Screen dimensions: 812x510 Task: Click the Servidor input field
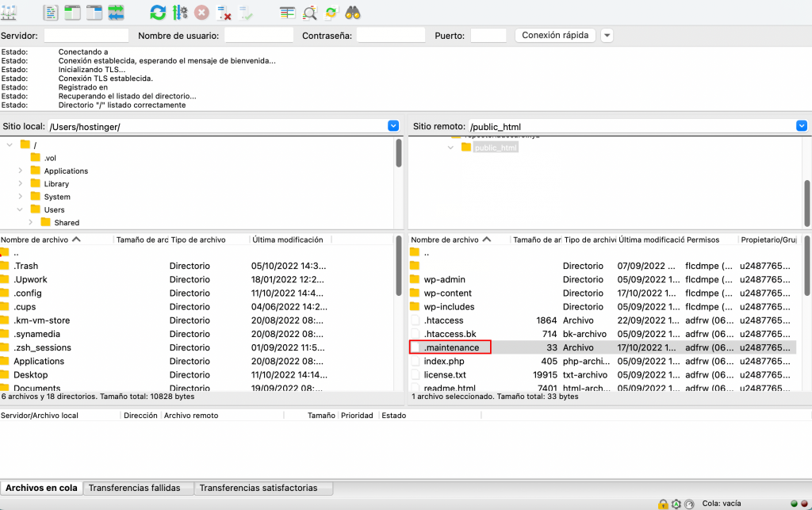86,35
